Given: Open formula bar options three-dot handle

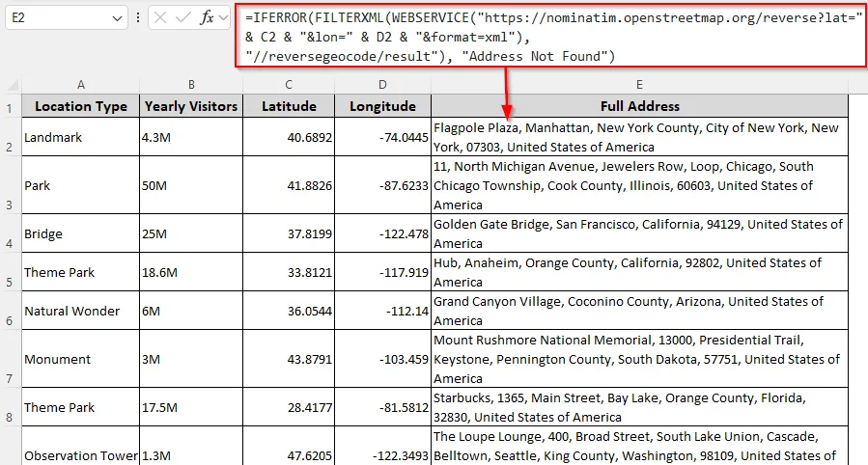Looking at the screenshot, I should [138, 17].
